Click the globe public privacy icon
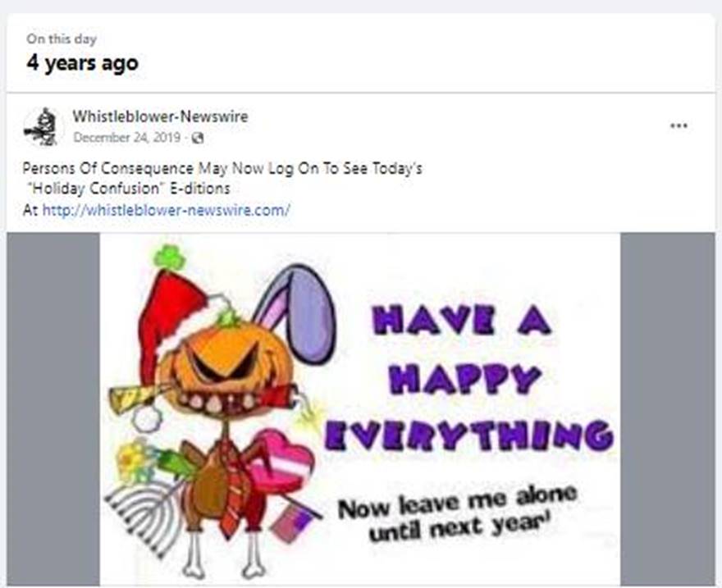Image resolution: width=722 pixels, height=588 pixels. [198, 138]
